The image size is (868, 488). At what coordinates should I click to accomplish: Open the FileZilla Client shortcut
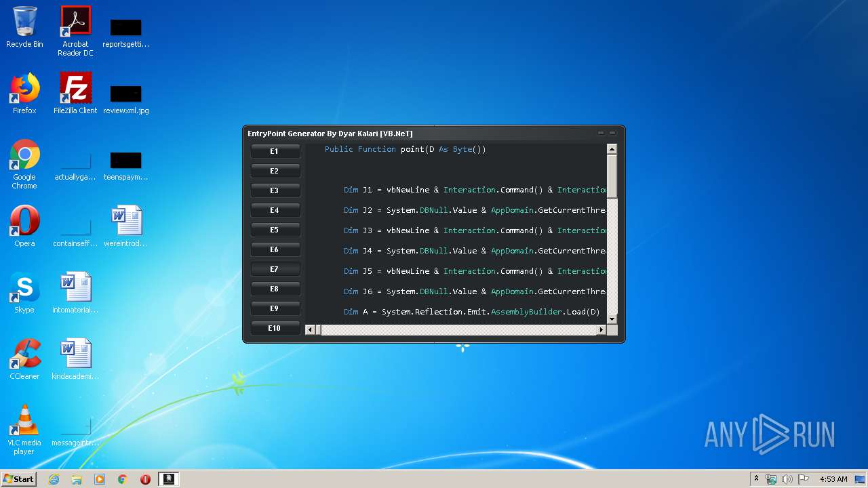tap(75, 94)
